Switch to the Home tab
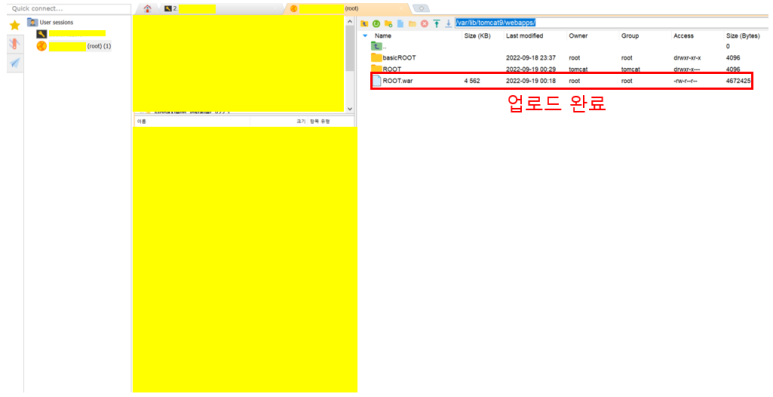773x397 pixels. pos(147,8)
